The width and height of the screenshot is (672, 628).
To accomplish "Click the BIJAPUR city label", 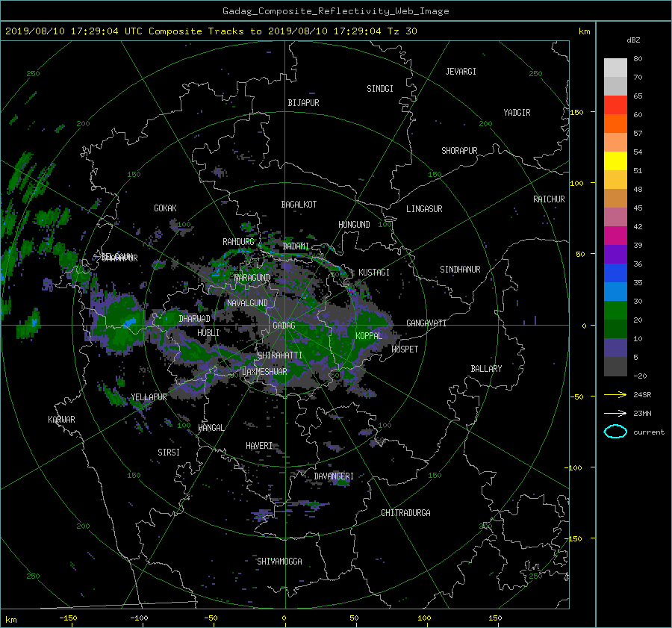I will 303,103.
